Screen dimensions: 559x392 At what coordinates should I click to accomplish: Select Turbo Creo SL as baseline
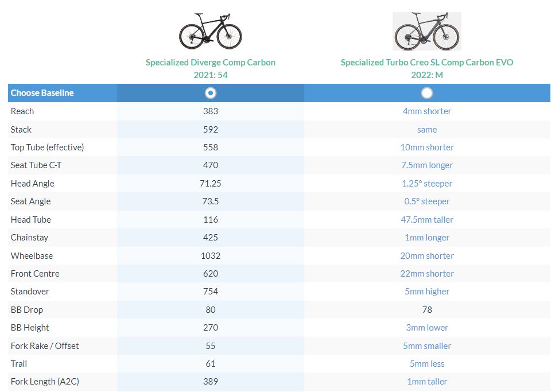426,93
